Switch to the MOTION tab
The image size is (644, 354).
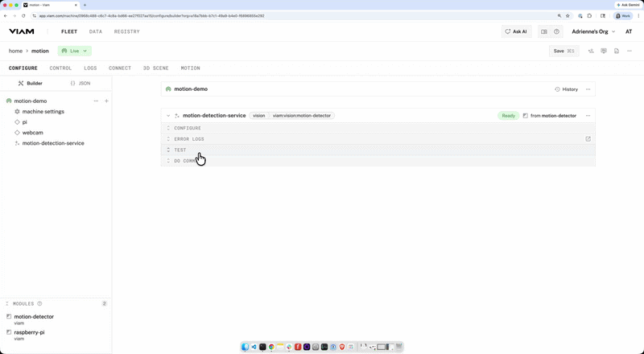(x=191, y=68)
